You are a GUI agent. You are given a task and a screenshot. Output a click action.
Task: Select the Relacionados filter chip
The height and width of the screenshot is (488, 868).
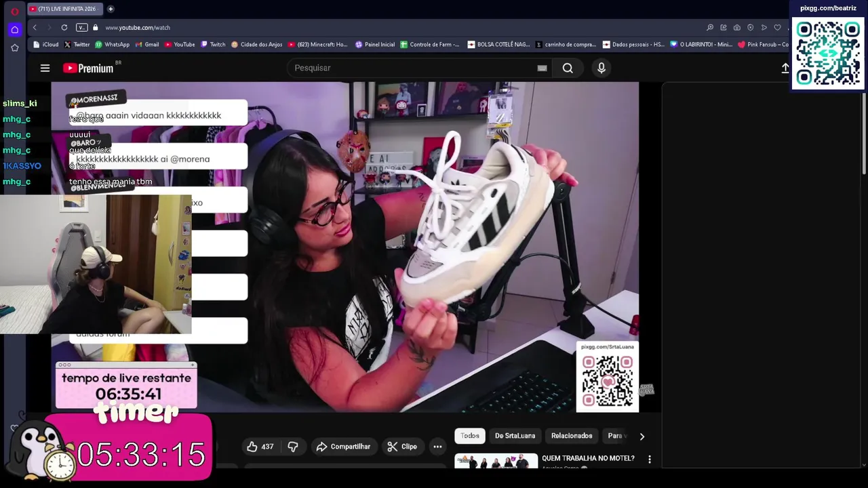pyautogui.click(x=572, y=436)
